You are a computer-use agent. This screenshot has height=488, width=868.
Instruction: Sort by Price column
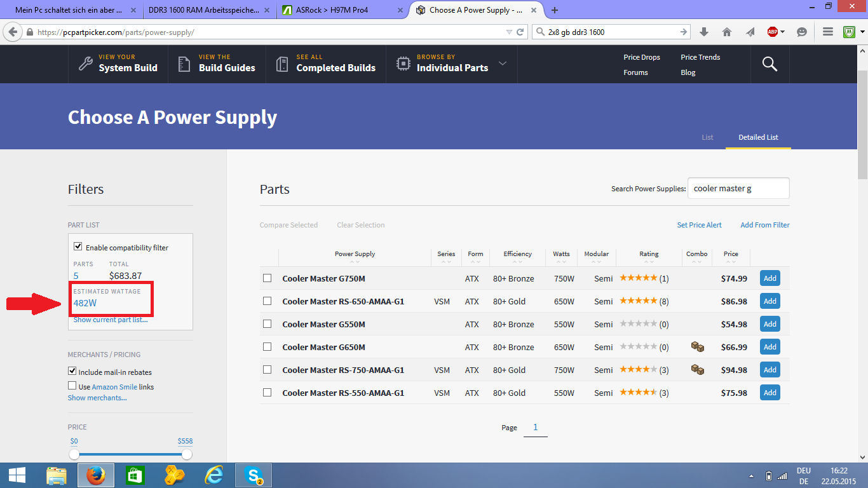coord(731,254)
